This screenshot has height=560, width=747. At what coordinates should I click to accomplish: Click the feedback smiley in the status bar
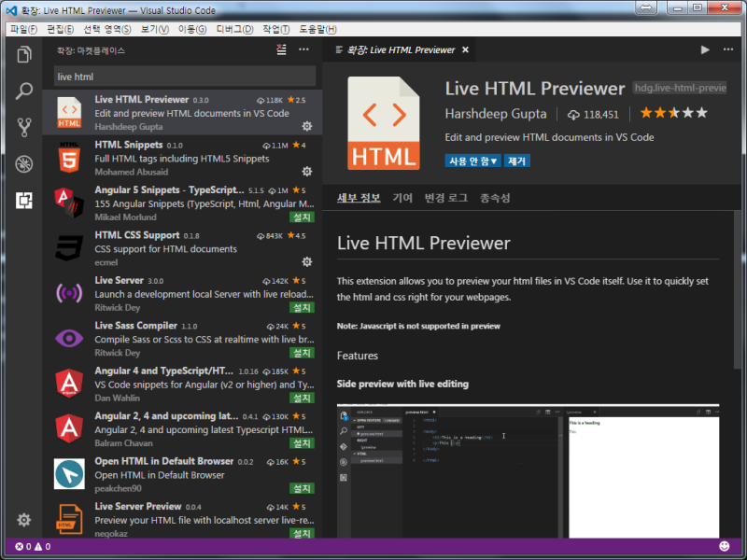[x=724, y=545]
